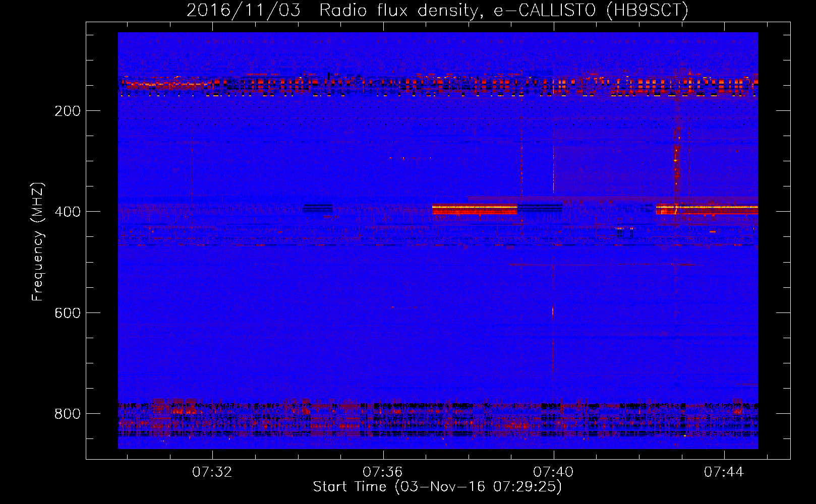The width and height of the screenshot is (816, 504).
Task: Click the 07:36 time tick label
Action: click(383, 472)
